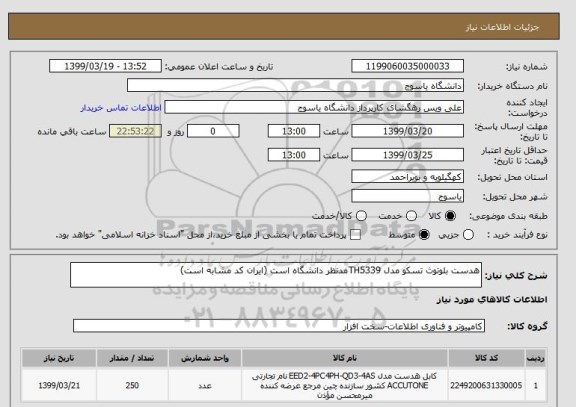The width and height of the screenshot is (576, 407).
Task: Click the goods group field کامپیوتر و فناوری اطلاعات
Action: (x=279, y=326)
